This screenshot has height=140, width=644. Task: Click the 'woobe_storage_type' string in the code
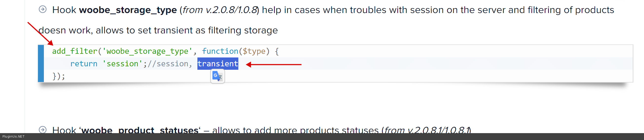tap(147, 51)
